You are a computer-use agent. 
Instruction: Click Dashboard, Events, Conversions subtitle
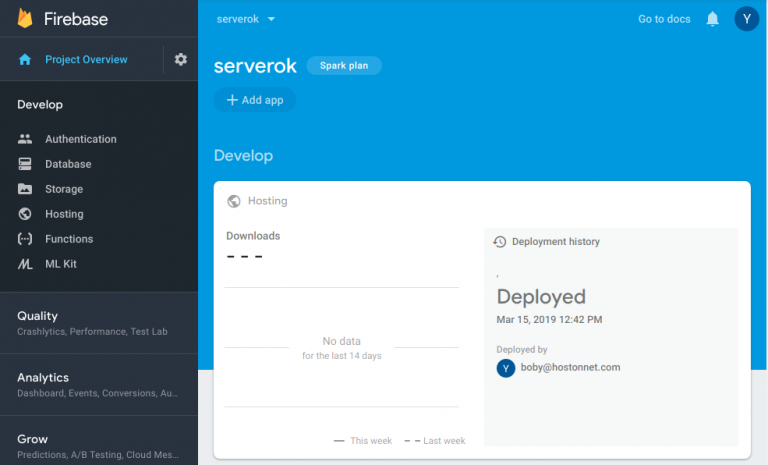click(x=97, y=393)
